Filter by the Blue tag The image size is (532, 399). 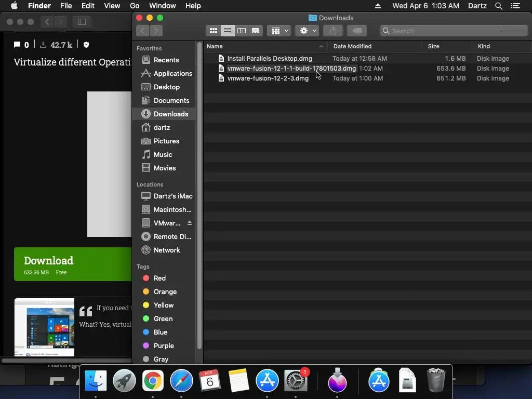[x=164, y=332]
